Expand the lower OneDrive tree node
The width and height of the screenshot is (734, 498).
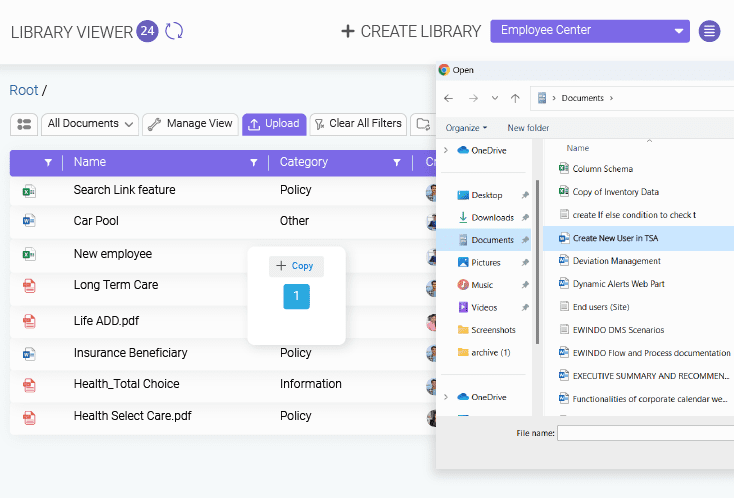[446, 397]
